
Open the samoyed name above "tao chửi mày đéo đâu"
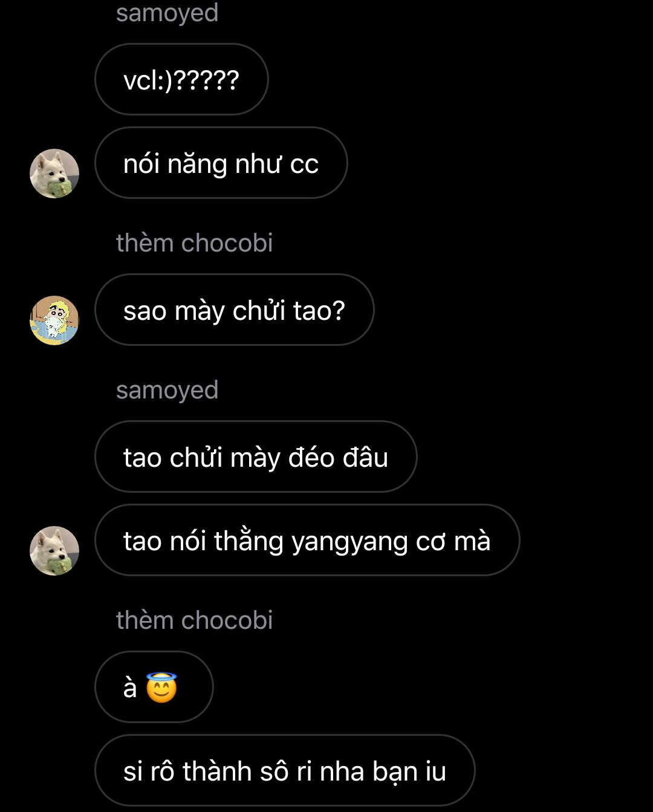pyautogui.click(x=167, y=390)
